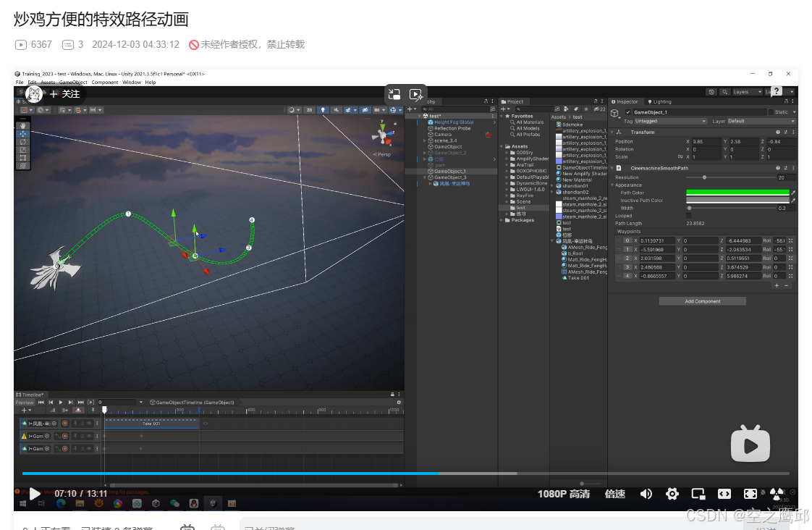
Task: Toggle 2D view mode in Scene view
Action: pyautogui.click(x=309, y=110)
